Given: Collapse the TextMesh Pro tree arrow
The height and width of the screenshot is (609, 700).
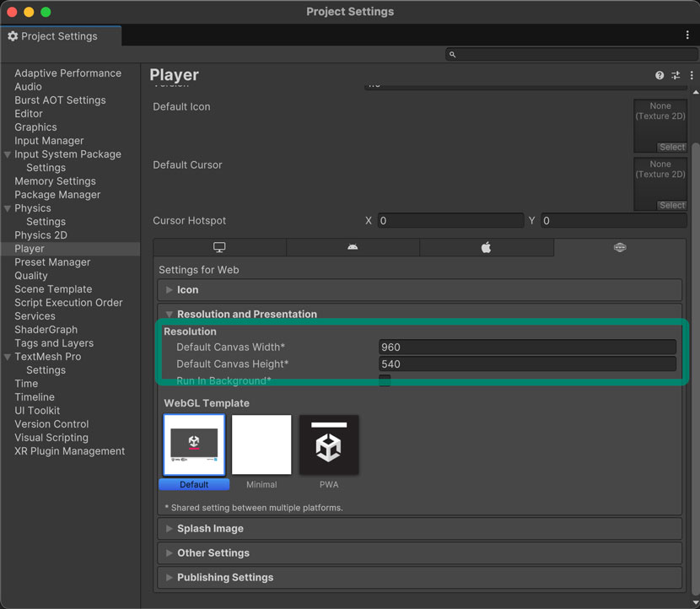Looking at the screenshot, I should tap(7, 357).
